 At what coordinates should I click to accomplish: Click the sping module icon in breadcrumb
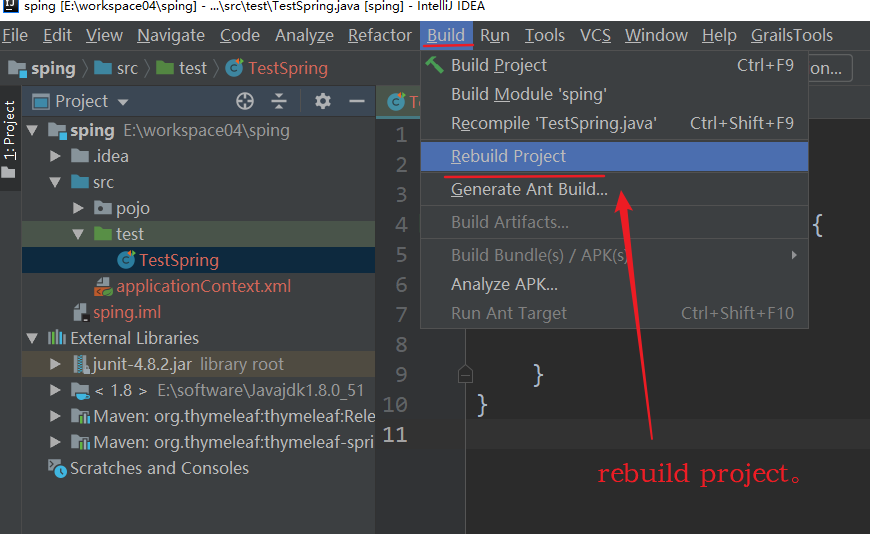coord(17,68)
